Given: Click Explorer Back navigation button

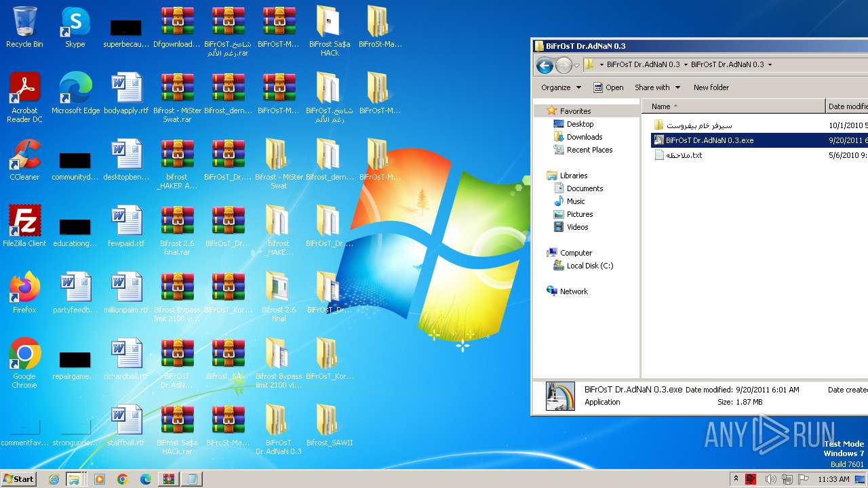Looking at the screenshot, I should (544, 65).
